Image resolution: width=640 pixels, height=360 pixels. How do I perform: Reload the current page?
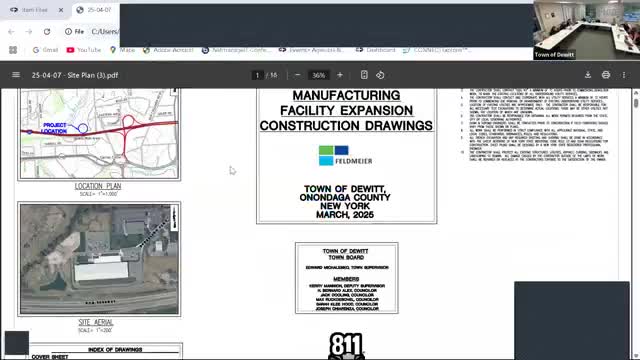click(47, 31)
